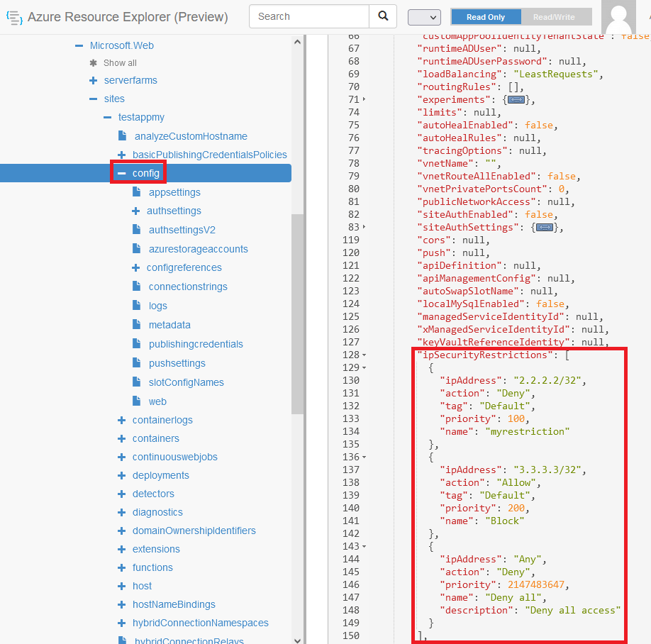Fold the first restriction object at line 129
Screen dimensions: 651x644
coord(364,368)
